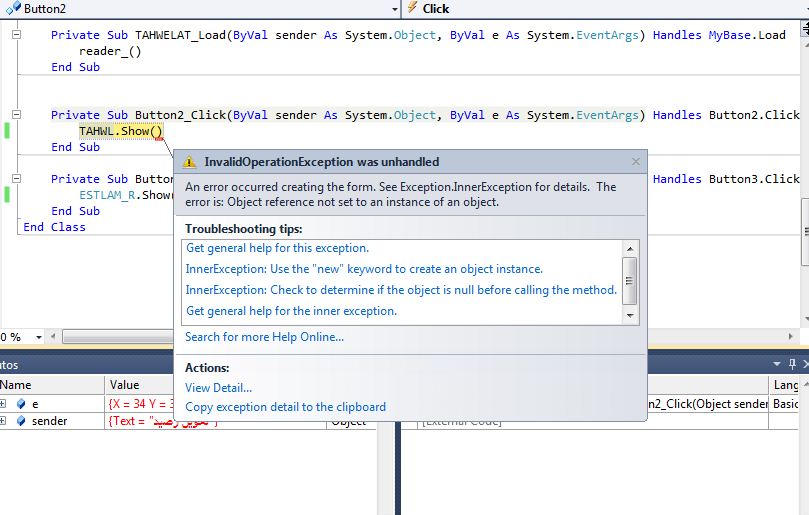Expand the 'sender' variable in Autos
The image size is (809, 515).
[4, 421]
